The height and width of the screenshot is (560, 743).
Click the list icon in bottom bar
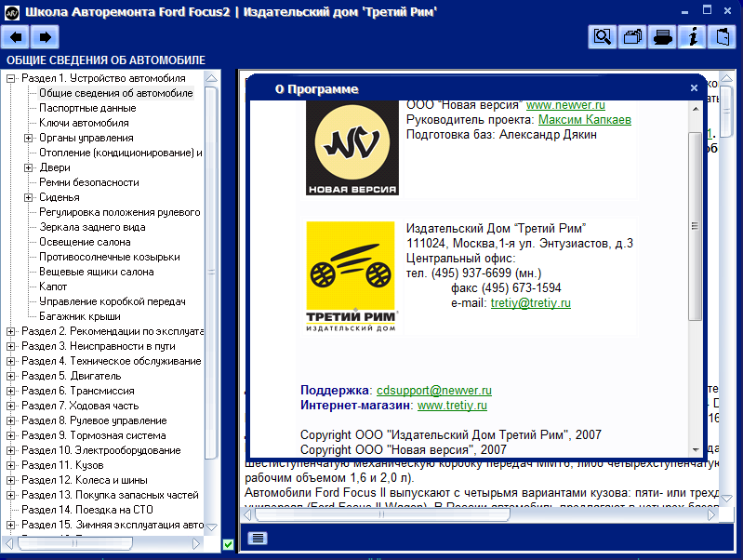(x=258, y=538)
